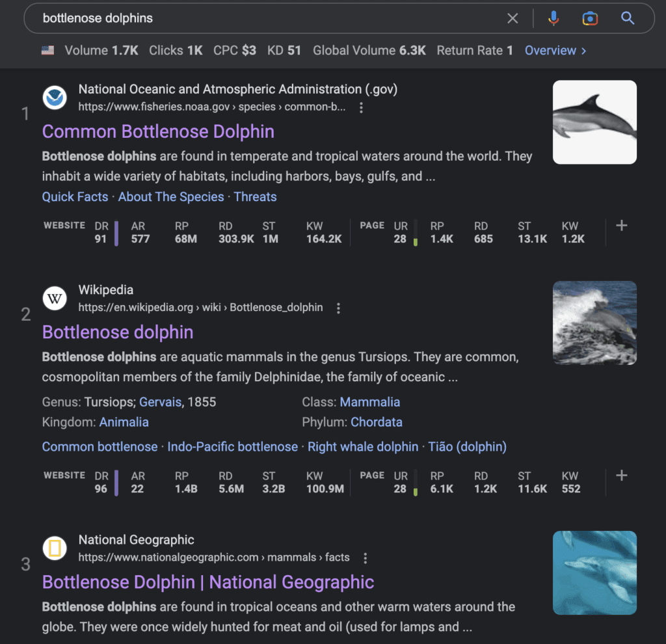Click the nationalgeographic.com URL breadcrumb
Image resolution: width=666 pixels, height=644 pixels.
pyautogui.click(x=214, y=557)
